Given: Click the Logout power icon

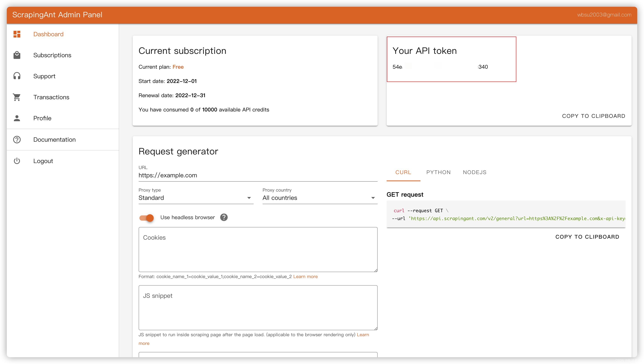Looking at the screenshot, I should pos(17,161).
